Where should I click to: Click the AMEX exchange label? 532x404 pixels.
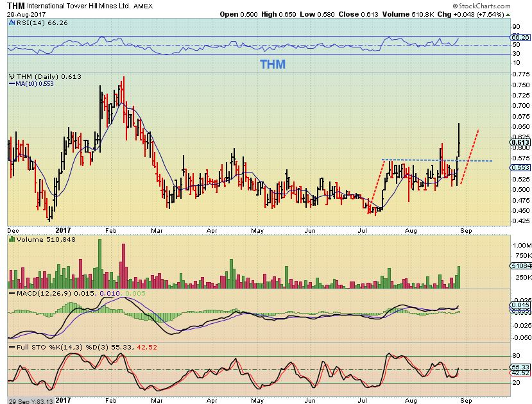tap(143, 6)
